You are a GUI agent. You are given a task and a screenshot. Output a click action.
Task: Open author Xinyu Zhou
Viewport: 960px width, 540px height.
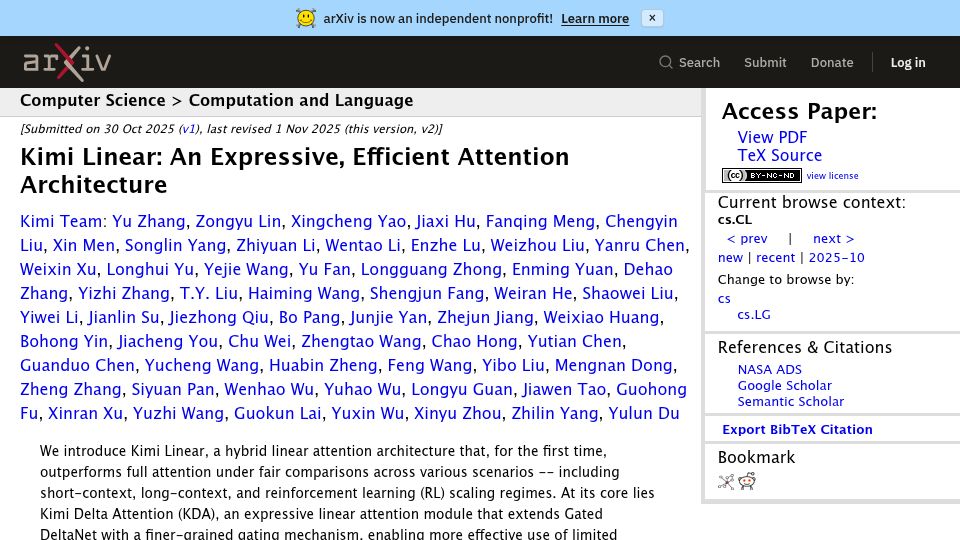click(x=457, y=413)
